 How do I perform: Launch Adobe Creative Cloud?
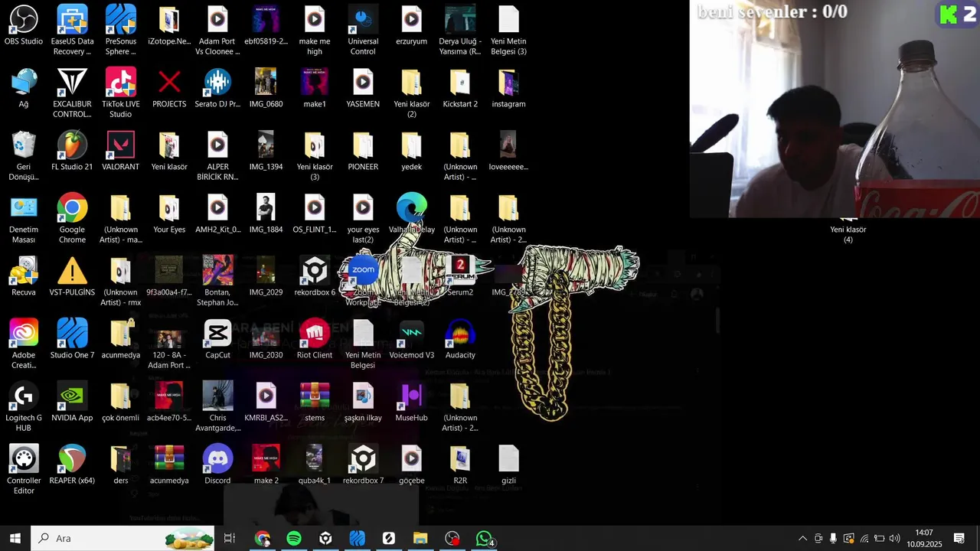[24, 344]
